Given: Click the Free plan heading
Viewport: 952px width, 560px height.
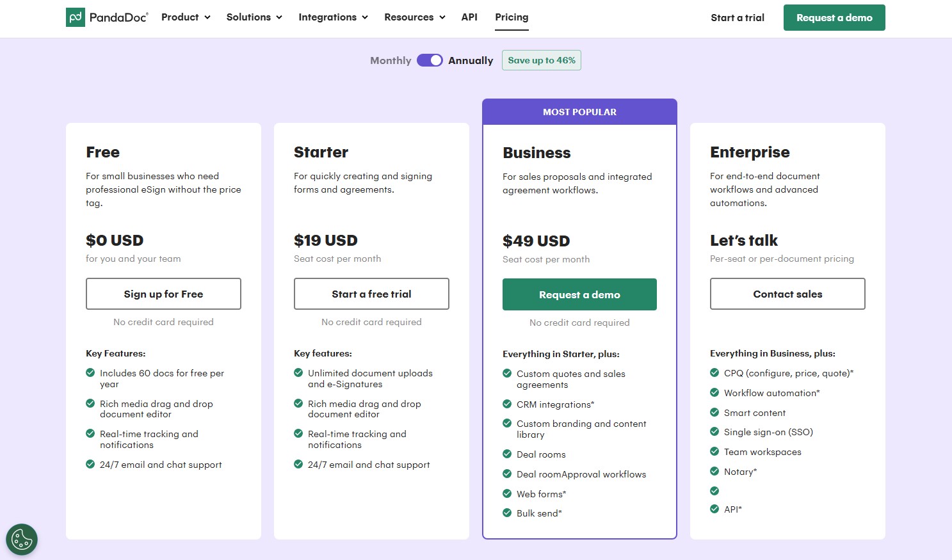Looking at the screenshot, I should click(102, 152).
